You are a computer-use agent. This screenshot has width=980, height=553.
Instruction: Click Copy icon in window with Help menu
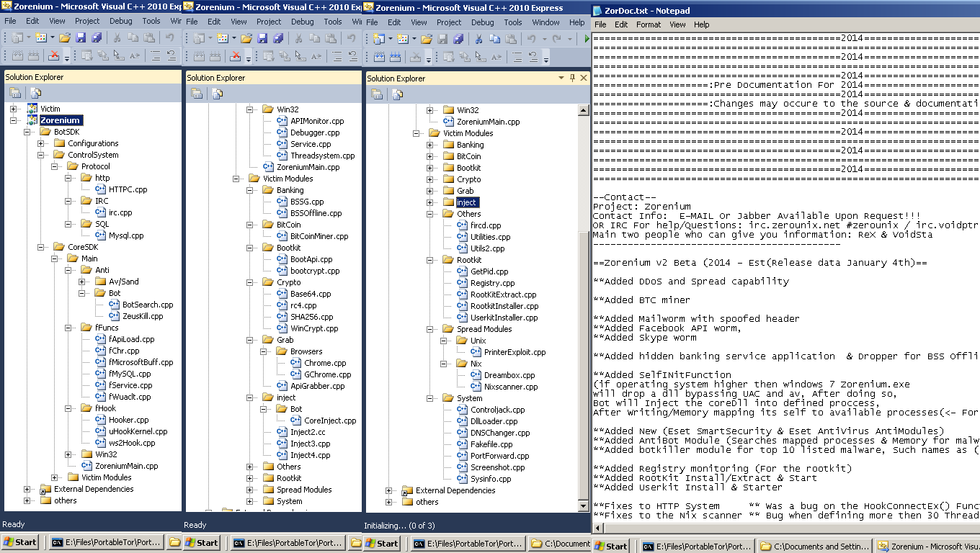pyautogui.click(x=495, y=38)
